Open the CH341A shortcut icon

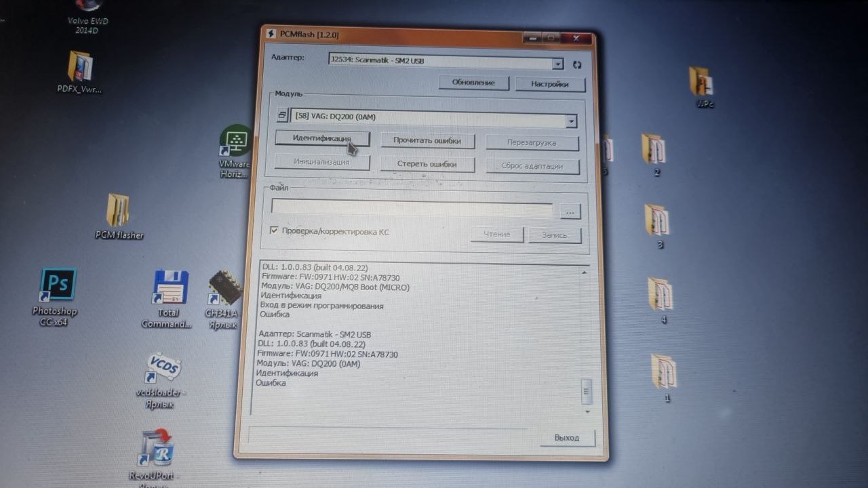point(223,300)
